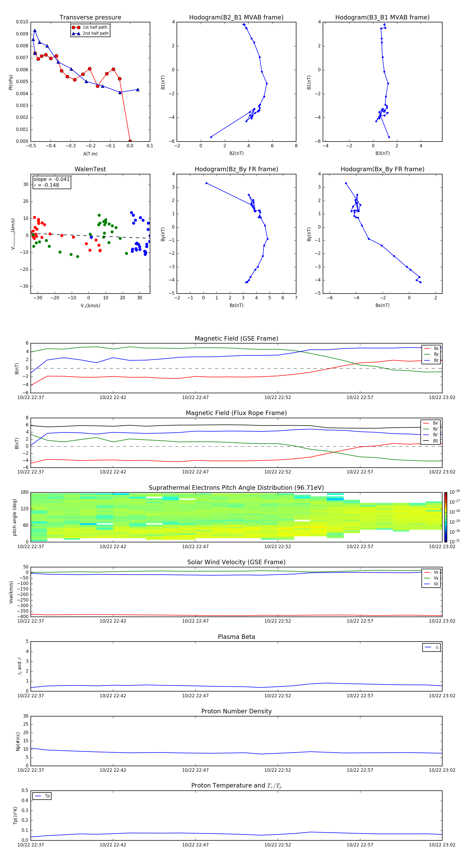Click 'A(T·m)' x-axis label
The image size is (473, 868).
click(90, 154)
